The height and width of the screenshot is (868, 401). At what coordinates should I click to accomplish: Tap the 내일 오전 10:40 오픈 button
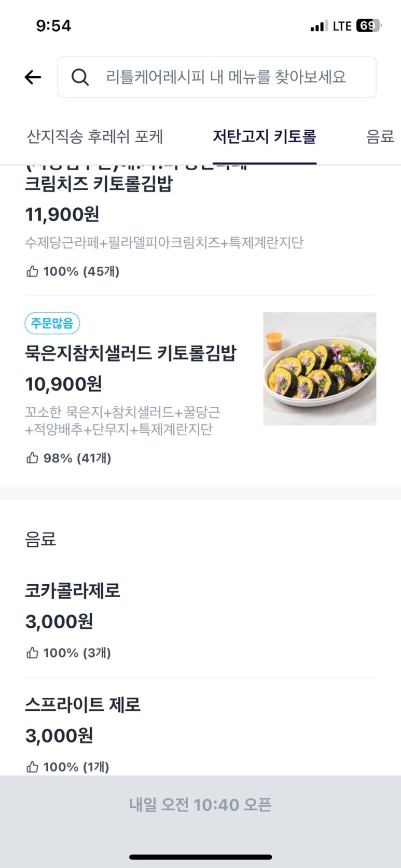pos(200,805)
